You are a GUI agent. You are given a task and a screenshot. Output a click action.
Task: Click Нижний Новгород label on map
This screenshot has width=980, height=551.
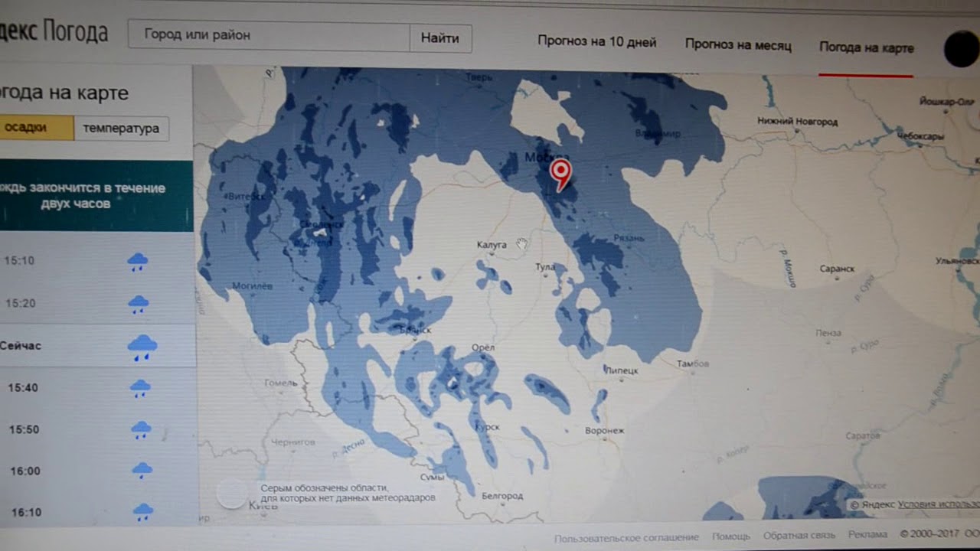[797, 121]
